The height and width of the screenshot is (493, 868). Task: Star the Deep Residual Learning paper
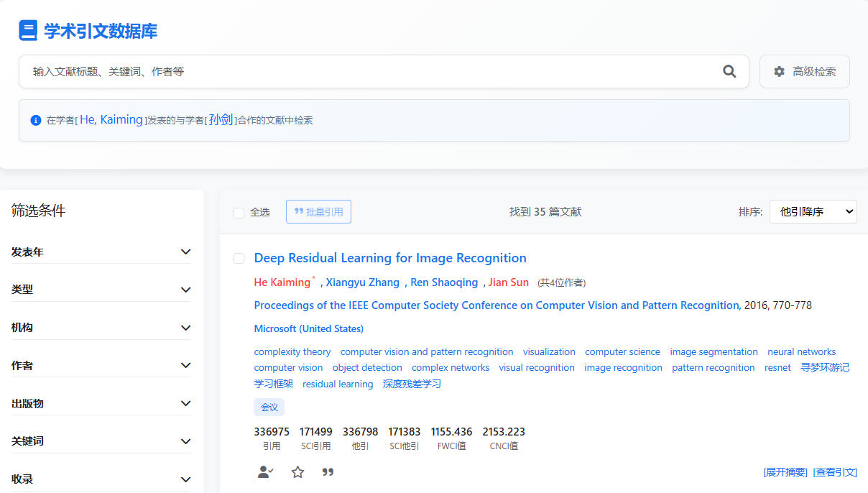(x=297, y=472)
